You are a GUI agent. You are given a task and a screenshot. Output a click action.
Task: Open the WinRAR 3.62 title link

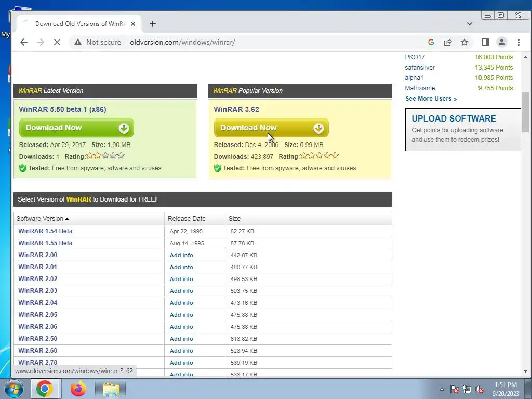point(236,109)
